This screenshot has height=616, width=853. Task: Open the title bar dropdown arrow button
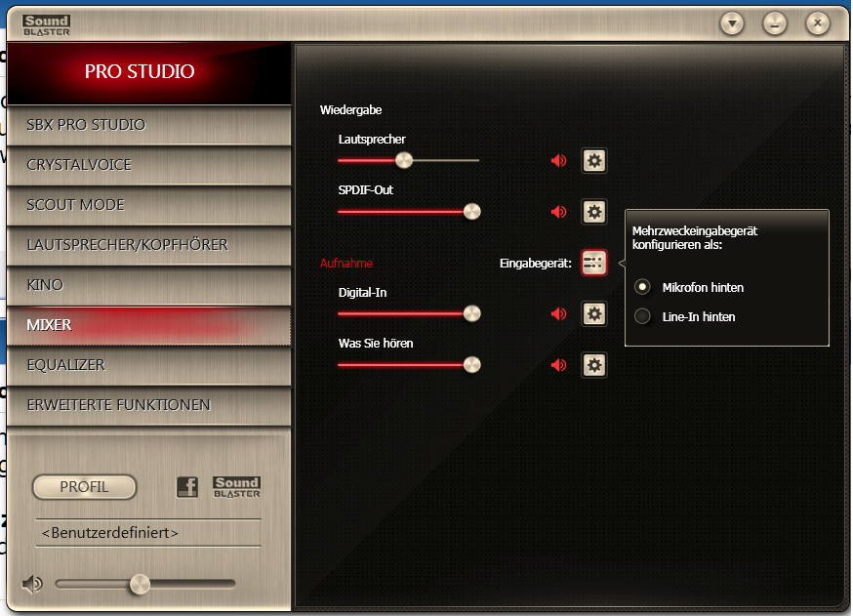(732, 23)
